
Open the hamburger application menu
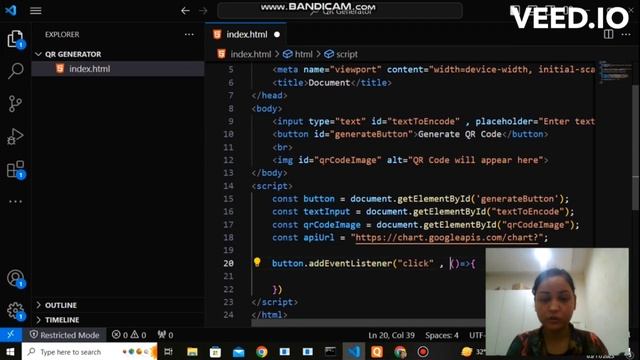click(x=36, y=11)
